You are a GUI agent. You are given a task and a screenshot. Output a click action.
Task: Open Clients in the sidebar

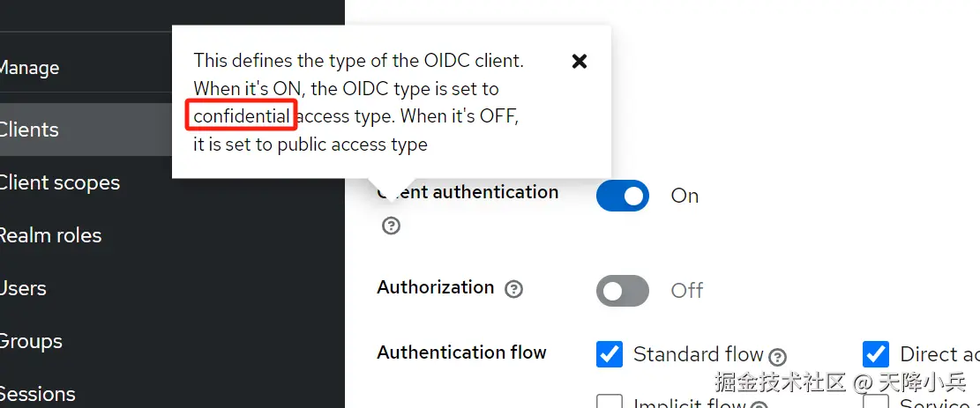[x=29, y=130]
